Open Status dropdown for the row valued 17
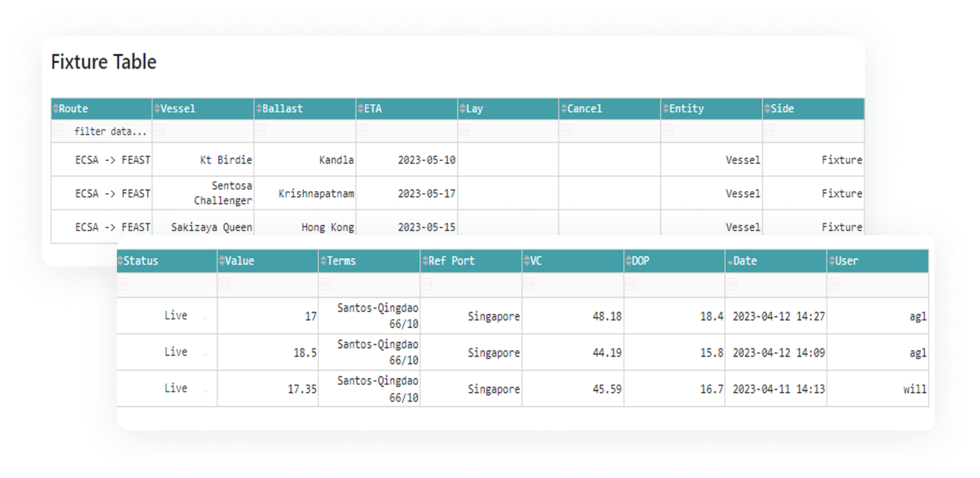Image resolution: width=980 pixels, height=478 pixels. point(204,318)
